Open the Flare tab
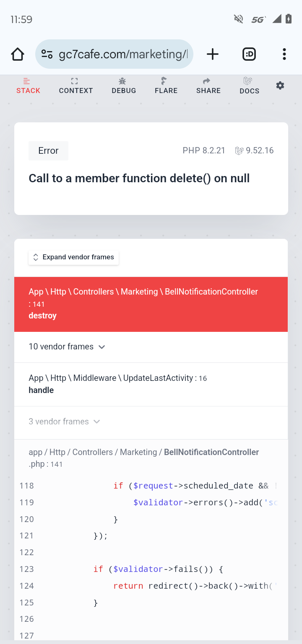This screenshot has height=644, width=302. [x=166, y=85]
